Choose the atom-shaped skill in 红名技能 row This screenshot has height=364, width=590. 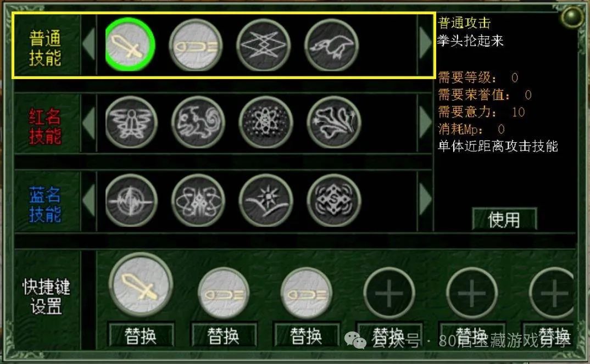[266, 122]
